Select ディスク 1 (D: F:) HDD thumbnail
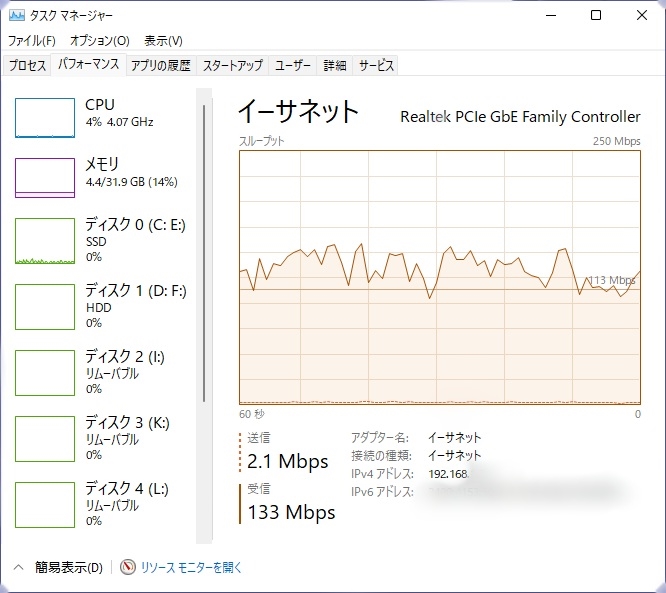This screenshot has height=593, width=666. coord(45,307)
